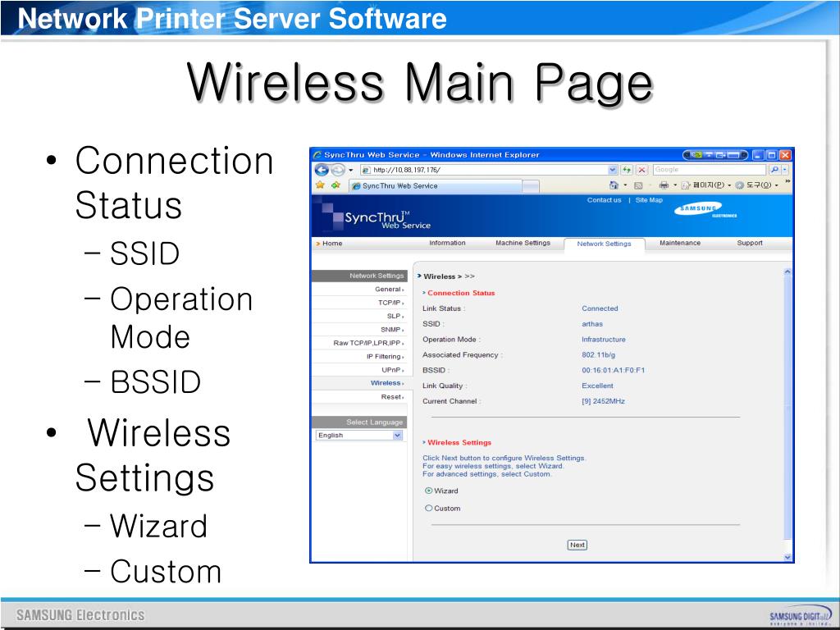This screenshot has height=630, width=840.
Task: Click the red Stop loading icon
Action: point(641,170)
